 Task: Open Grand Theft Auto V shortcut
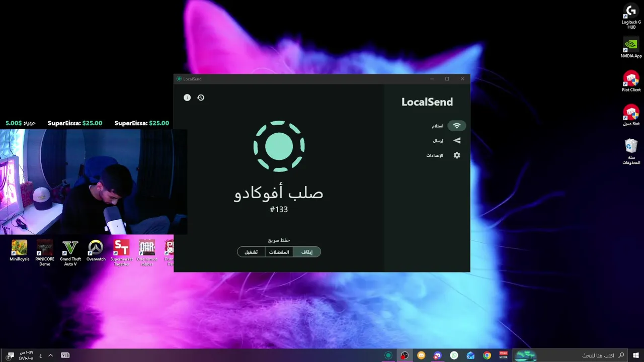(x=70, y=253)
